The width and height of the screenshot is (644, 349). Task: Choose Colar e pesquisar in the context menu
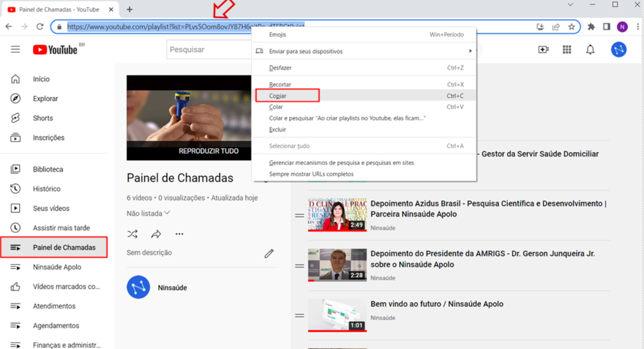pos(365,118)
